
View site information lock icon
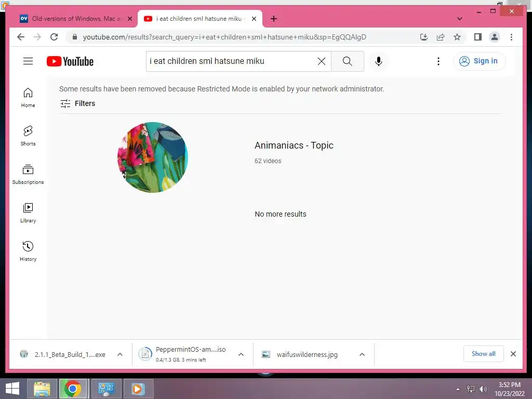75,37
